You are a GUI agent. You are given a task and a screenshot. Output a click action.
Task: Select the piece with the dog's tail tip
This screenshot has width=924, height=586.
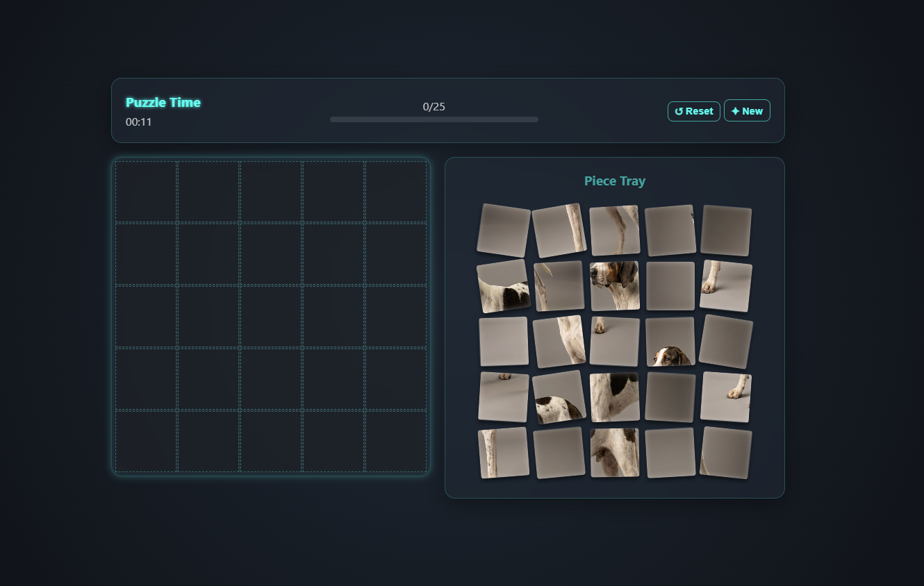point(559,286)
